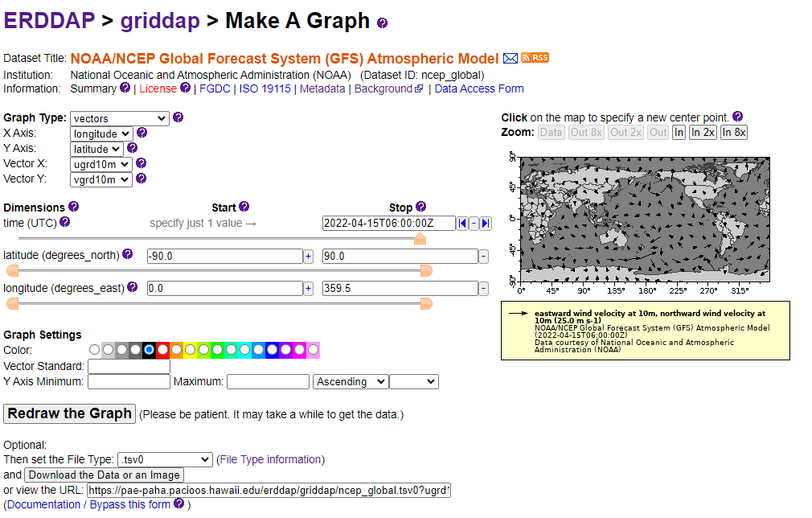Open the File Type .tsv0 dropdown
Screen dimensions: 812x518
click(165, 459)
